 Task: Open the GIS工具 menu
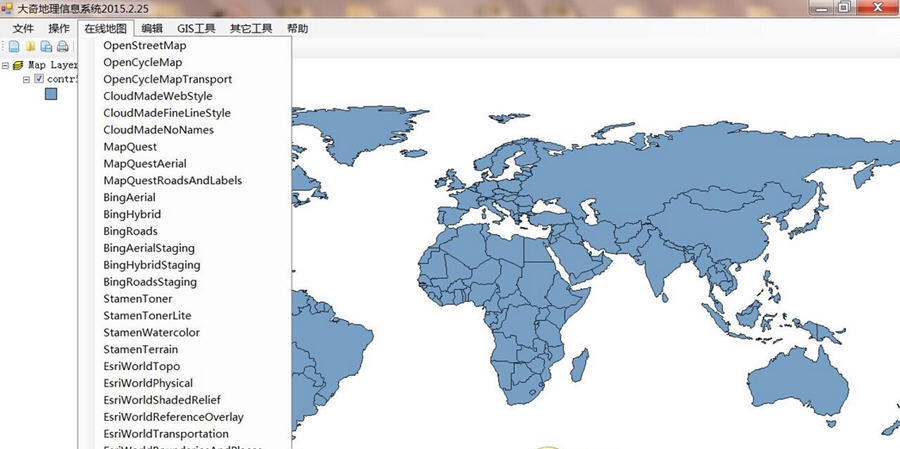(196, 29)
